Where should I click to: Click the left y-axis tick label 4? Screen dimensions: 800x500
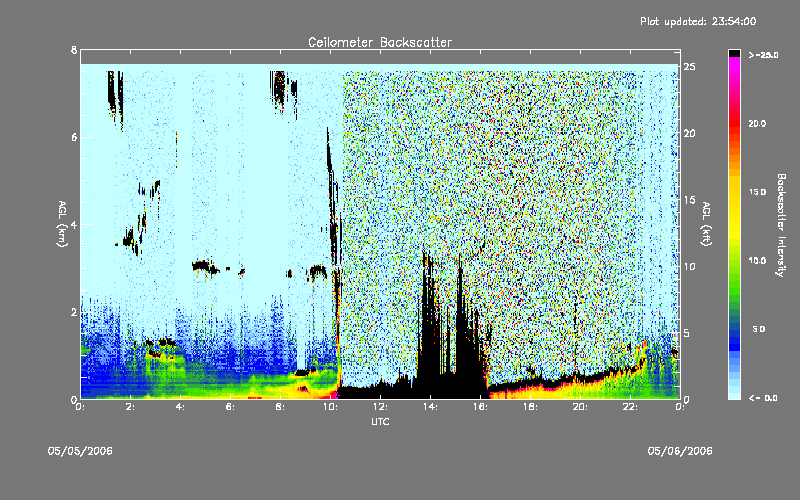pyautogui.click(x=74, y=224)
